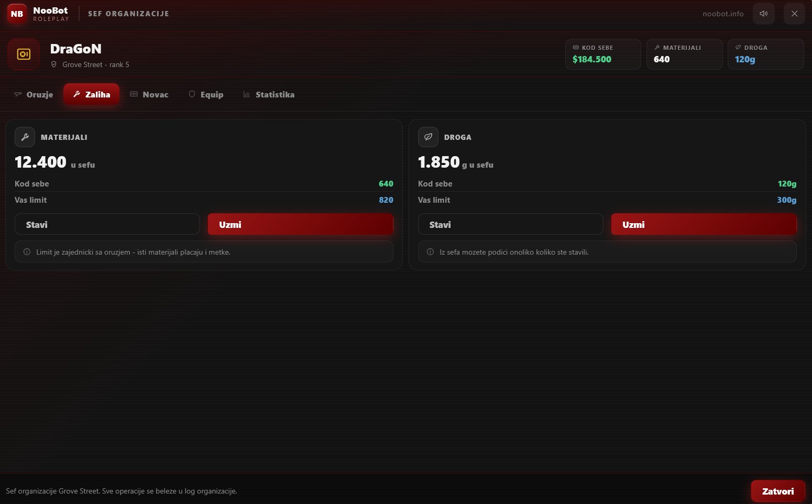Click the footer log organizacije message
This screenshot has height=504, width=812.
[x=122, y=491]
